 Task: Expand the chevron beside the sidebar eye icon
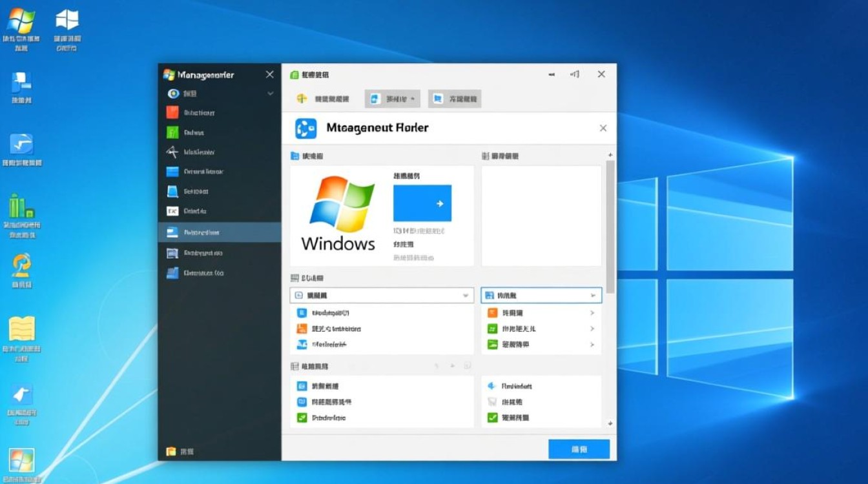[271, 94]
